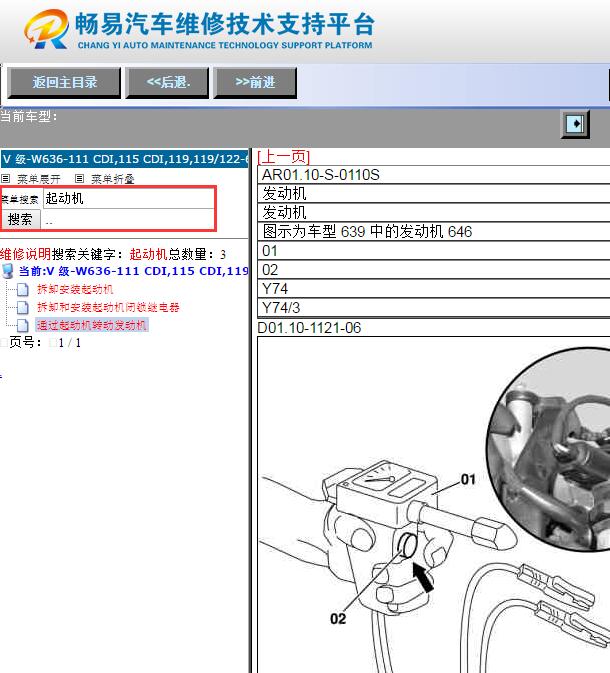The width and height of the screenshot is (610, 673).
Task: Click the page number 1 / 1
Action: point(70,343)
